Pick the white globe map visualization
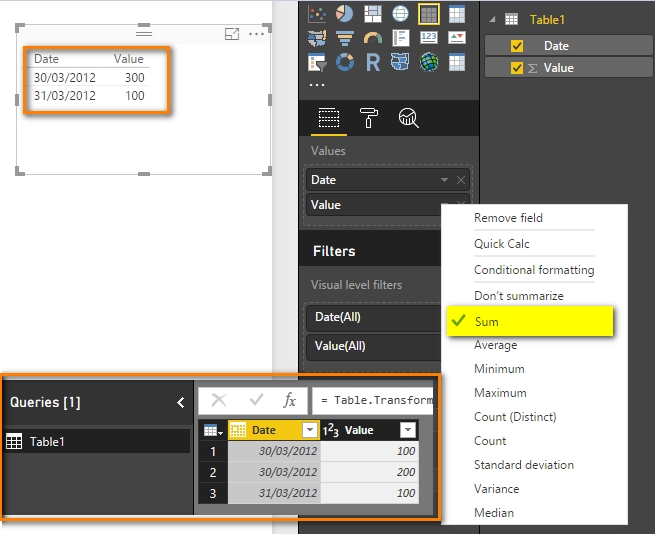This screenshot has height=534, width=655. [401, 14]
